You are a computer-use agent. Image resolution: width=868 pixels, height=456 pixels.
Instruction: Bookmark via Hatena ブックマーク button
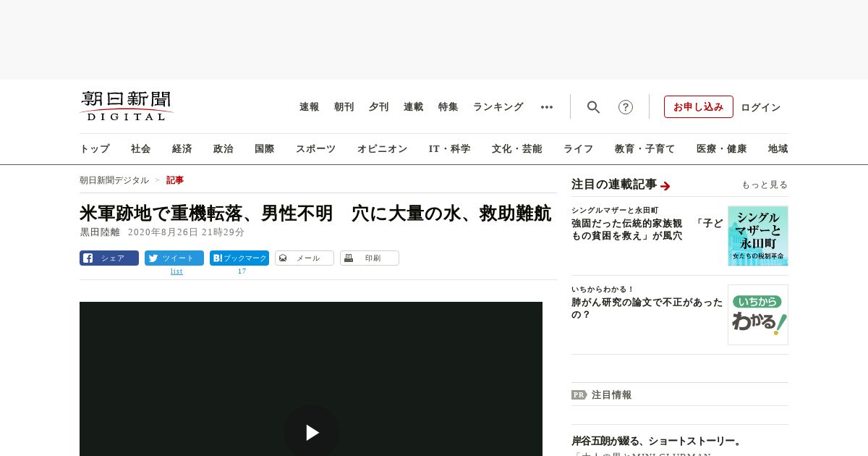tap(239, 258)
